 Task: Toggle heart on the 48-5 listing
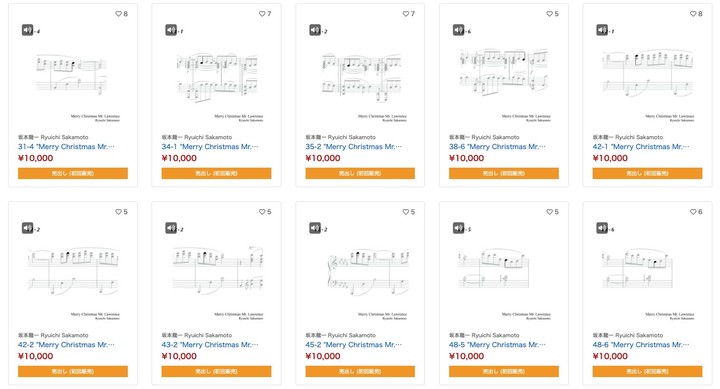pos(550,212)
